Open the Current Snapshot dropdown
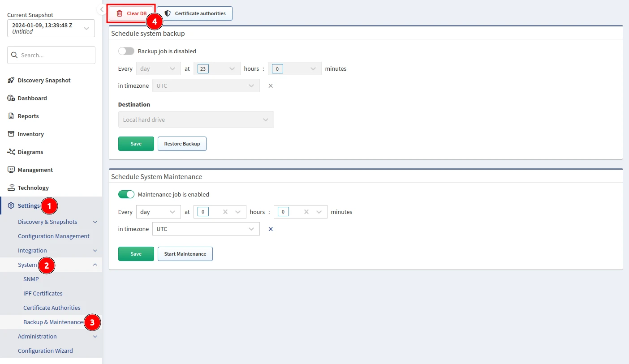Viewport: 629px width, 364px height. (51, 28)
